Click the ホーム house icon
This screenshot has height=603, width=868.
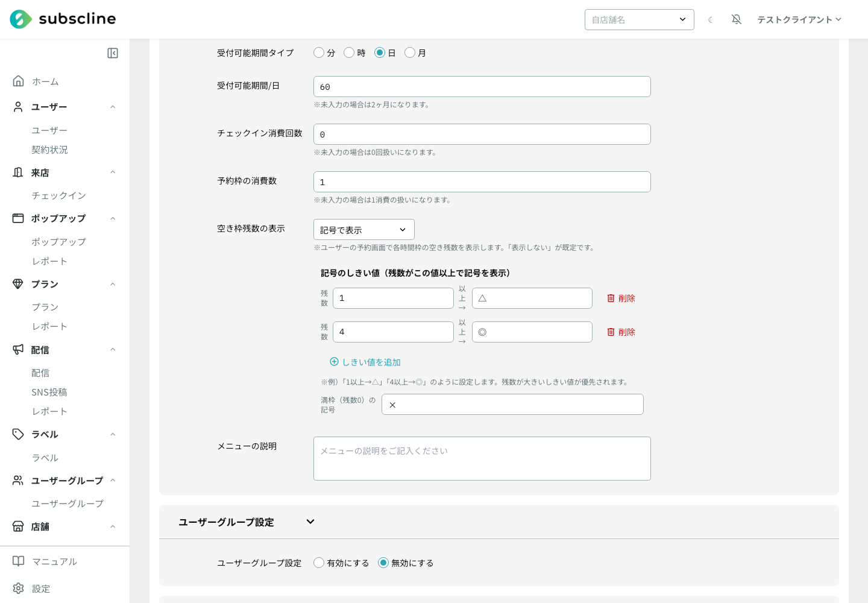(x=19, y=81)
